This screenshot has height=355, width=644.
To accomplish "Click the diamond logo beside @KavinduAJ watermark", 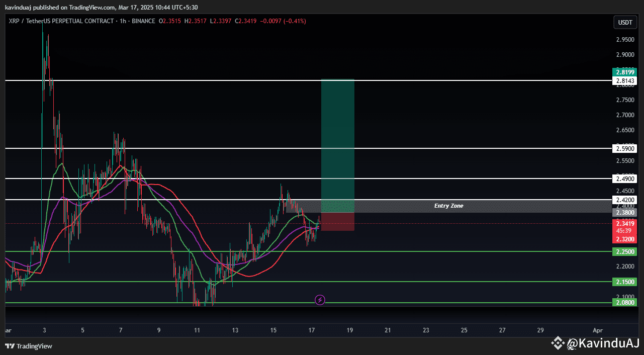I will click(557, 343).
